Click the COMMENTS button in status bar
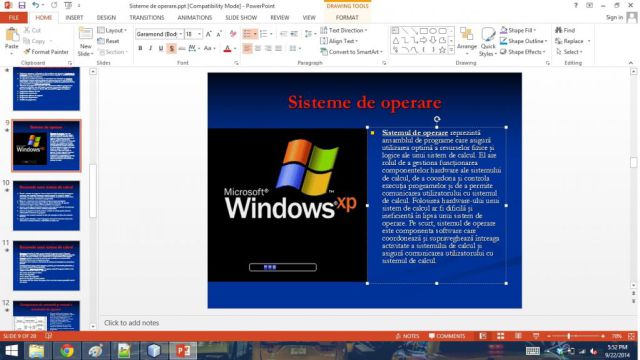Image resolution: width=640 pixels, height=360 pixels. coord(447,336)
